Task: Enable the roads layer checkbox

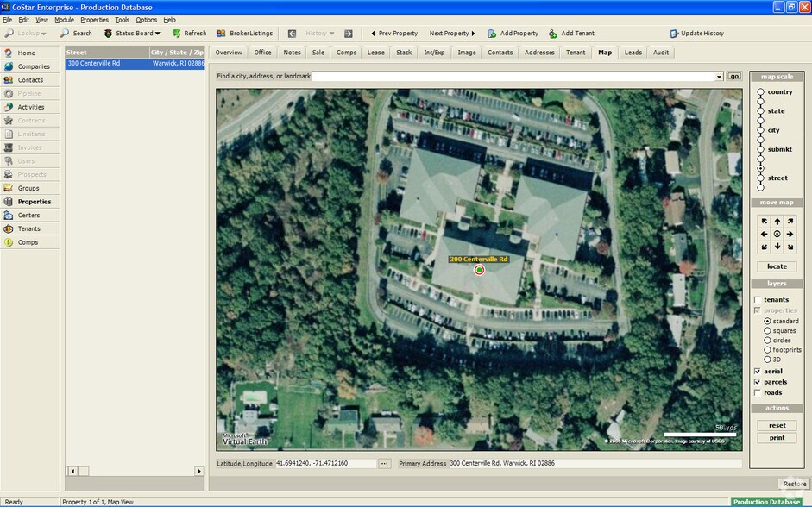Action: click(758, 393)
